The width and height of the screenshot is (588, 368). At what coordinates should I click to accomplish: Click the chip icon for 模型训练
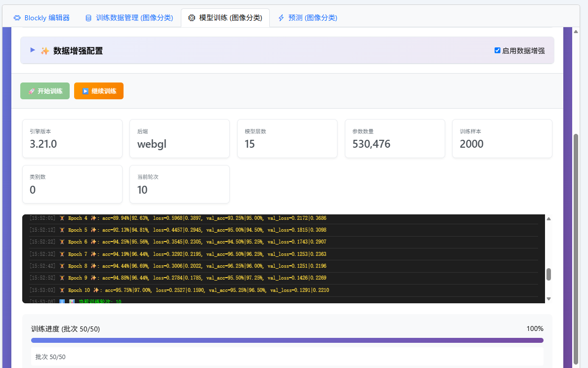(192, 18)
